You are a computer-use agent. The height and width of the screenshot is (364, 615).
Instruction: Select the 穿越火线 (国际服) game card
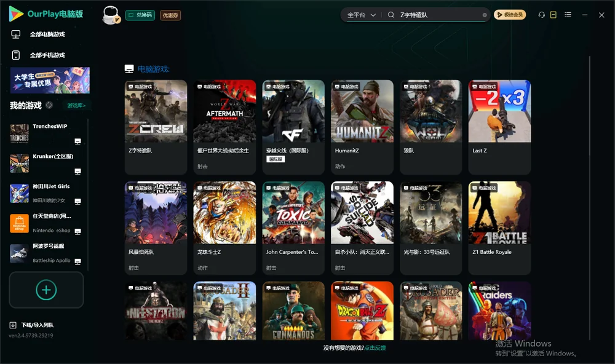[293, 127]
